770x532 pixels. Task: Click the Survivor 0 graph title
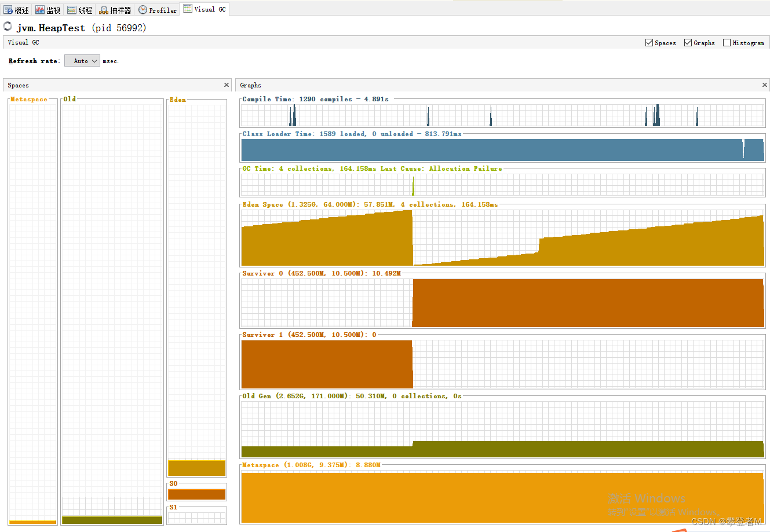tap(322, 273)
